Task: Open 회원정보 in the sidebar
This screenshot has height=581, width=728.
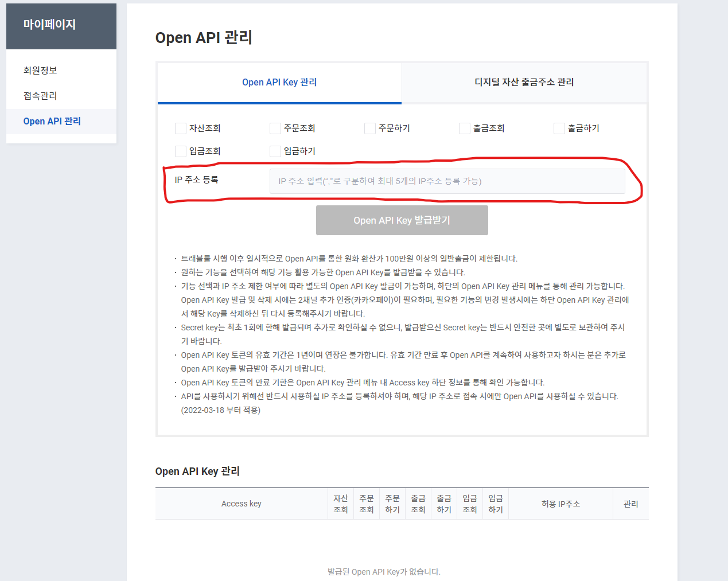Action: (x=40, y=71)
